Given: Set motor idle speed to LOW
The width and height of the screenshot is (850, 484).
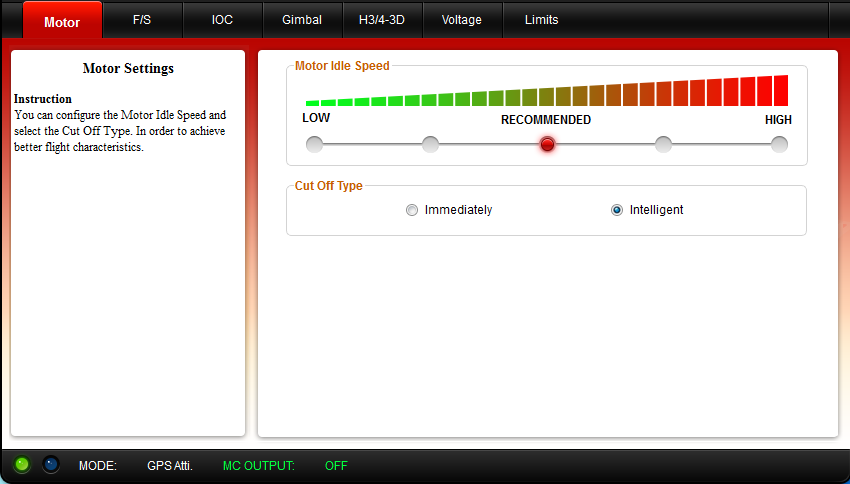Looking at the screenshot, I should point(315,144).
